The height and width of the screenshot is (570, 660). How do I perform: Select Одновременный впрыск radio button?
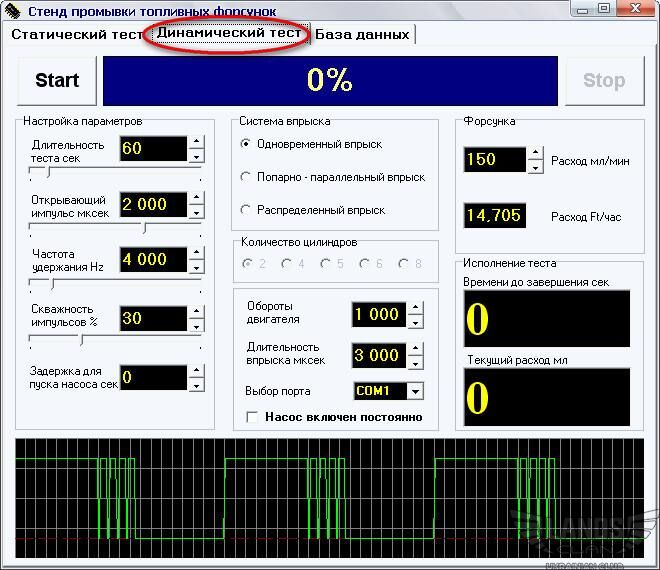(x=246, y=144)
